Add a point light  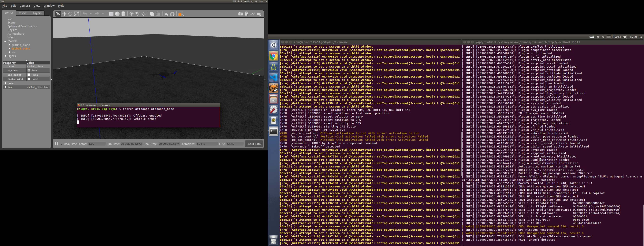132,14
